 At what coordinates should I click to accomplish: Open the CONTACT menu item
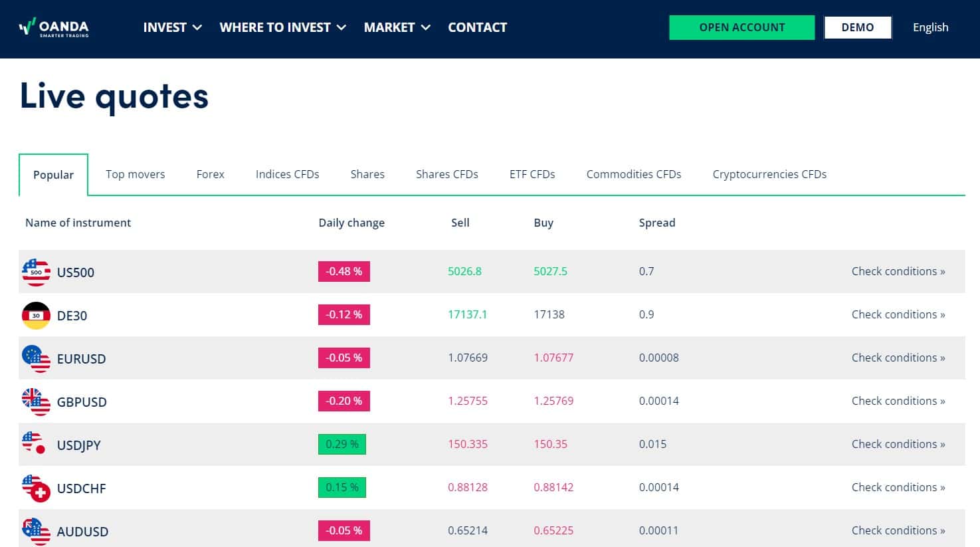[477, 27]
